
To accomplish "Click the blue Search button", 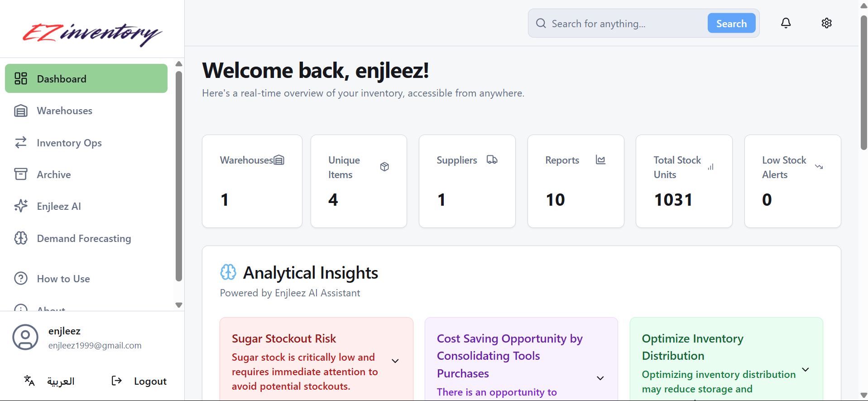I will click(731, 23).
